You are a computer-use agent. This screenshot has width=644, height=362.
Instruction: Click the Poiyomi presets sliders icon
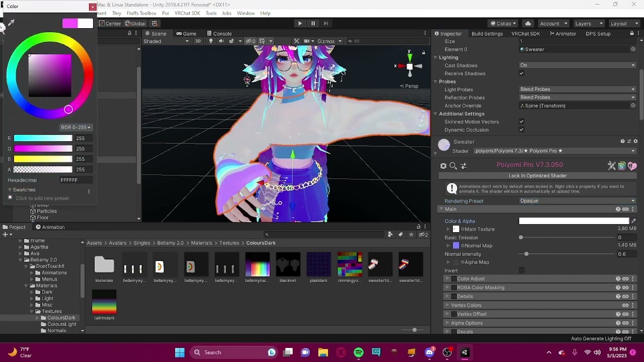coord(463,165)
